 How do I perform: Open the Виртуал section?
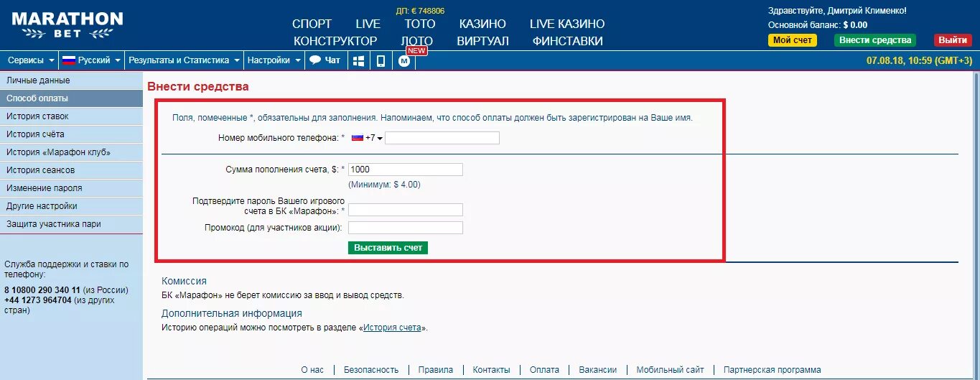[482, 41]
